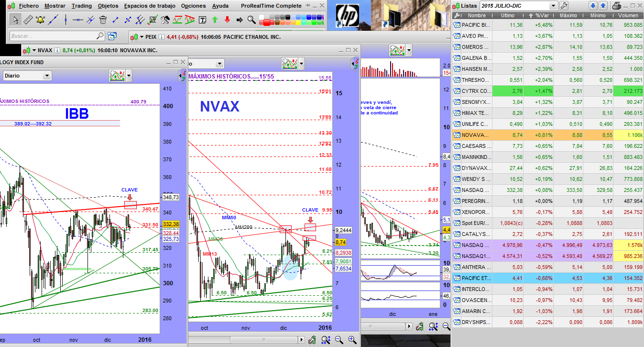
Task: Click the blue up arrow in Listas
Action: [x=603, y=6]
